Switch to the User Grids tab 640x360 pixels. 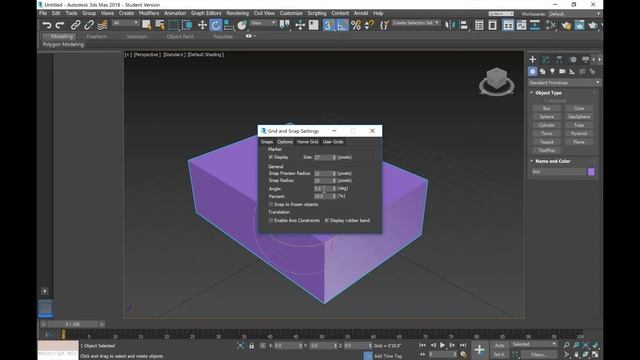click(x=333, y=142)
